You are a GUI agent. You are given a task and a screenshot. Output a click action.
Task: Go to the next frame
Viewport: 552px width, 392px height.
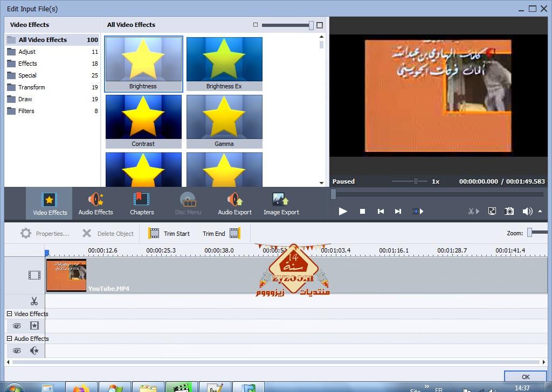point(398,211)
